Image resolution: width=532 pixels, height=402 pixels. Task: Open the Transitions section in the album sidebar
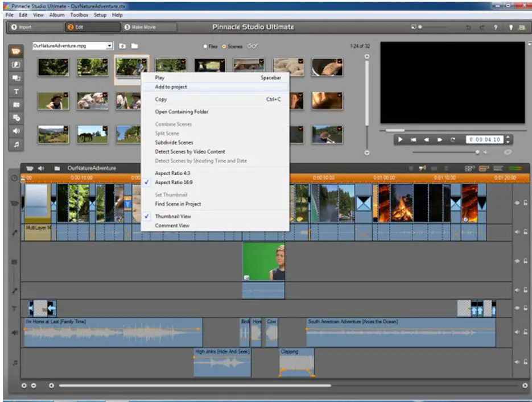pyautogui.click(x=16, y=64)
